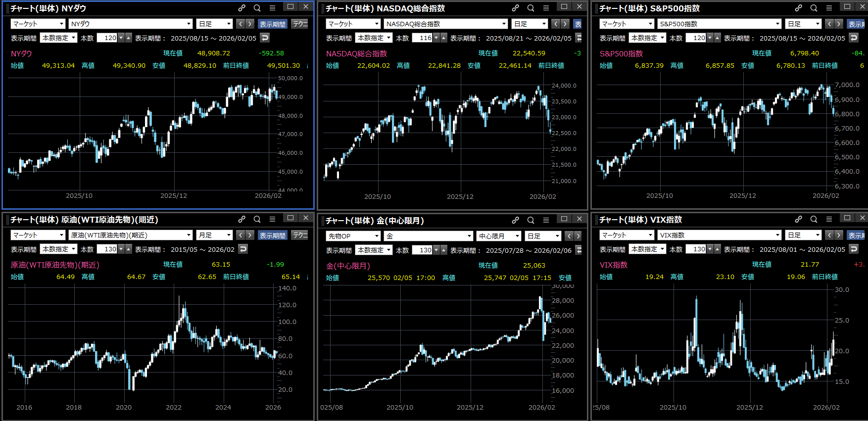Open the hamburger menu in WTI原油先物 panel
The height and width of the screenshot is (421, 868).
coord(272,219)
